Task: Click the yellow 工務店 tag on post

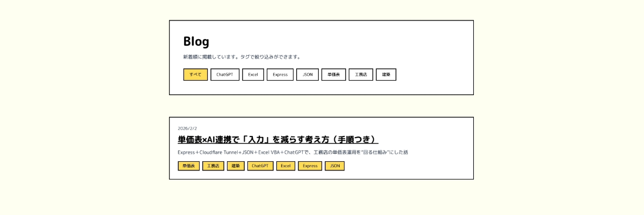Action: (x=213, y=166)
